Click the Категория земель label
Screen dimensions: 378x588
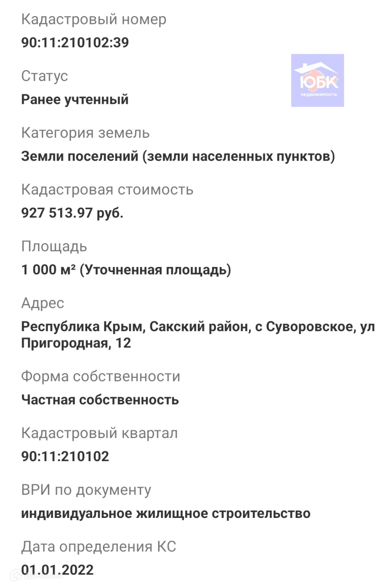[x=85, y=133]
